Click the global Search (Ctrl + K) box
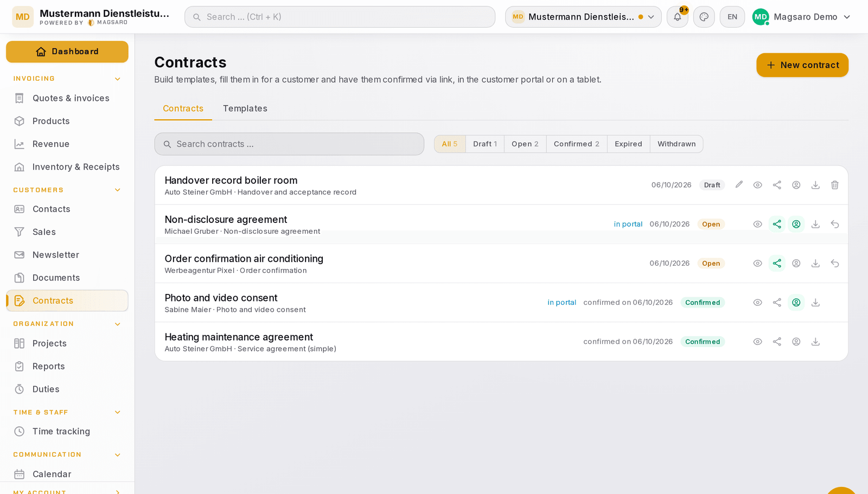Screen dimensions: 868x494 point(340,17)
